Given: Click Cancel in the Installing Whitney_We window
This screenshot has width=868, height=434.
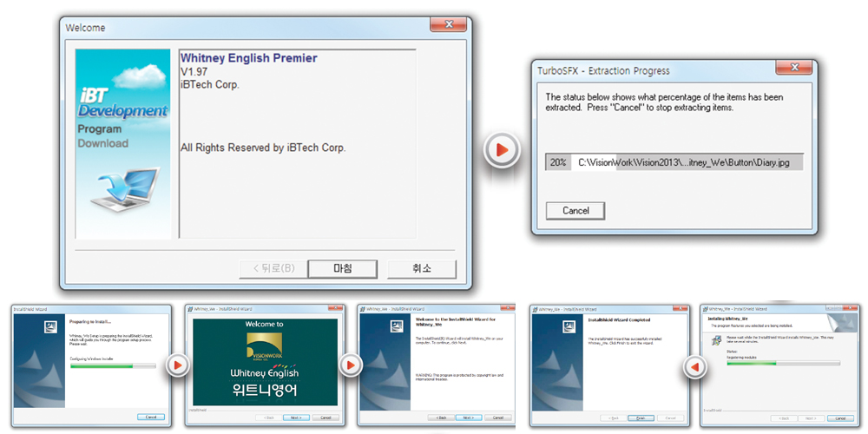Looking at the screenshot, I should [841, 418].
